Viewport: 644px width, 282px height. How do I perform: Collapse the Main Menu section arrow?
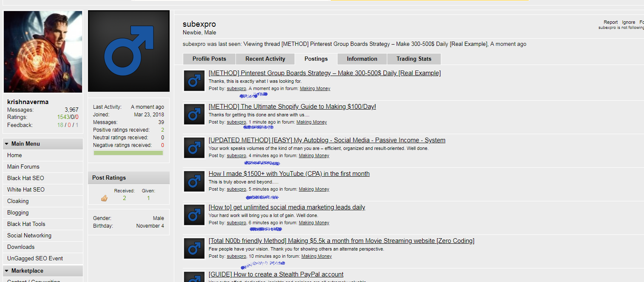click(7, 144)
